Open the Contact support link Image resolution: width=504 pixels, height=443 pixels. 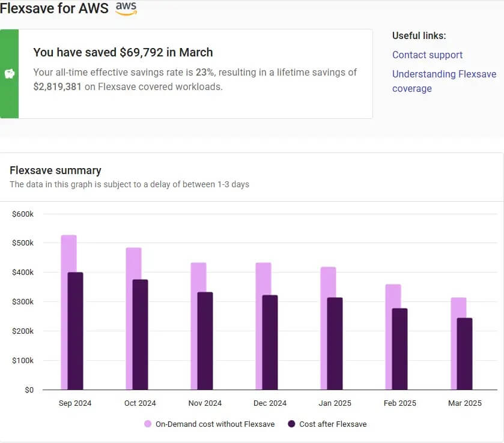click(x=427, y=55)
